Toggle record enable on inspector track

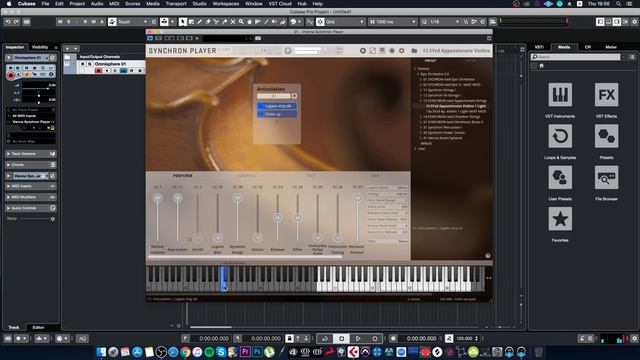point(11,76)
